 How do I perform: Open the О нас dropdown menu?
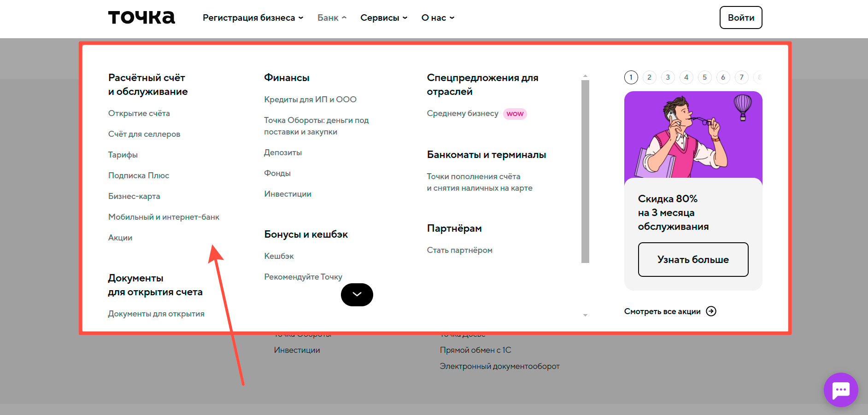[x=438, y=18]
